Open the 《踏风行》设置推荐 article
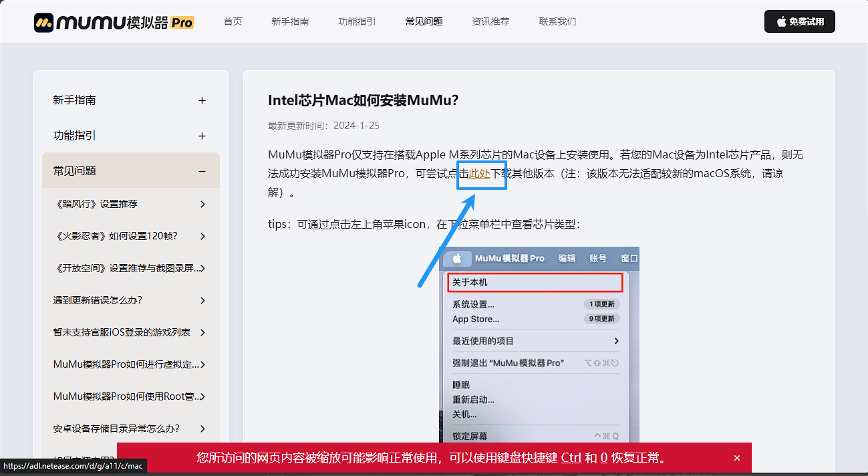868x476 pixels. [x=95, y=204]
